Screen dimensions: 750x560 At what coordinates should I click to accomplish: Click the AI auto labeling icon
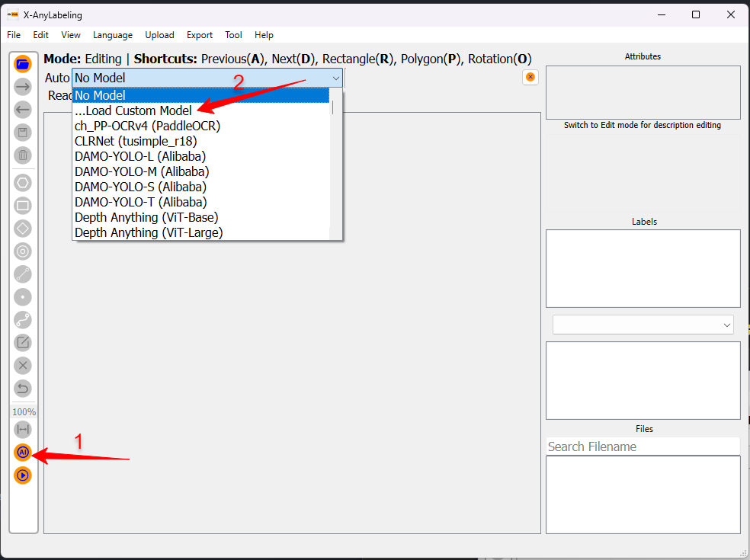23,453
